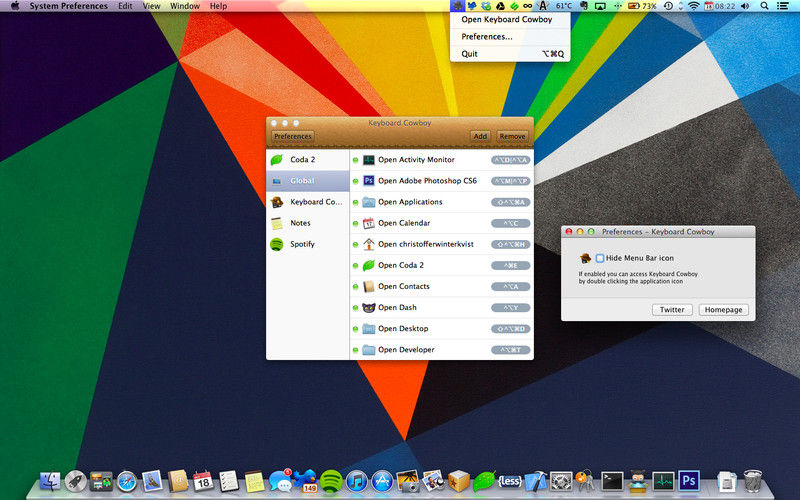This screenshot has width=800, height=500.
Task: Click the Google Drive menu bar icon
Action: [501, 6]
